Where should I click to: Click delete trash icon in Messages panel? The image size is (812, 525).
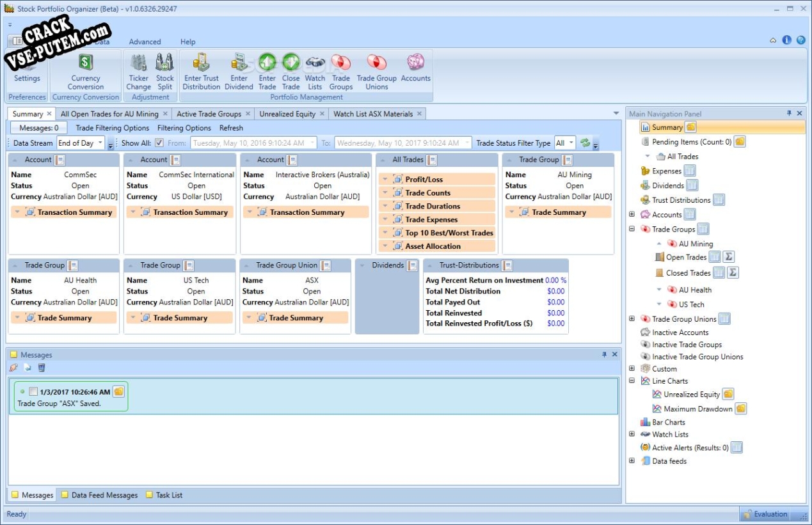click(x=42, y=368)
